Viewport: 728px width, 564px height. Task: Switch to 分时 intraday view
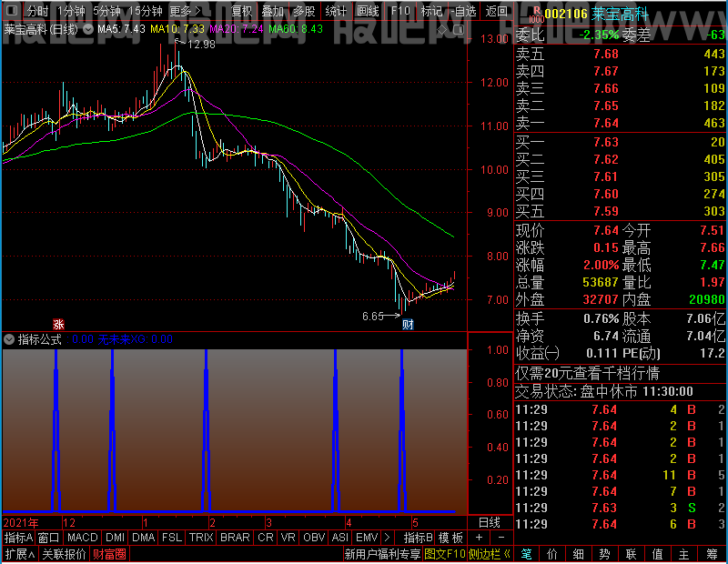(37, 11)
